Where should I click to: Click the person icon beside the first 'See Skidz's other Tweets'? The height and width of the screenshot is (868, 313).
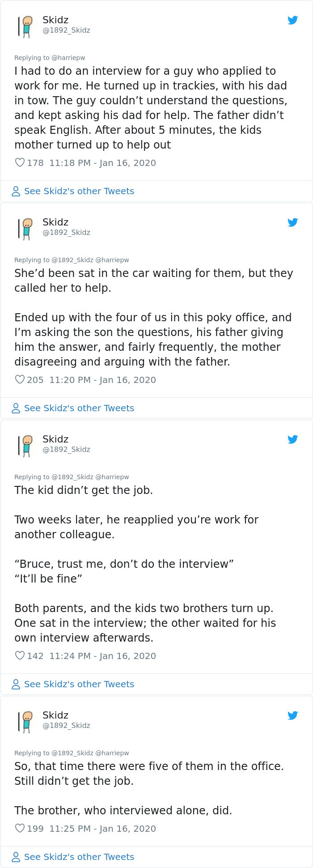point(16,191)
